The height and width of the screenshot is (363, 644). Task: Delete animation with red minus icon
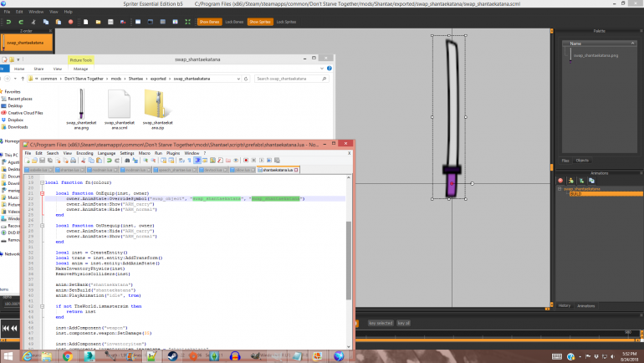pos(560,181)
